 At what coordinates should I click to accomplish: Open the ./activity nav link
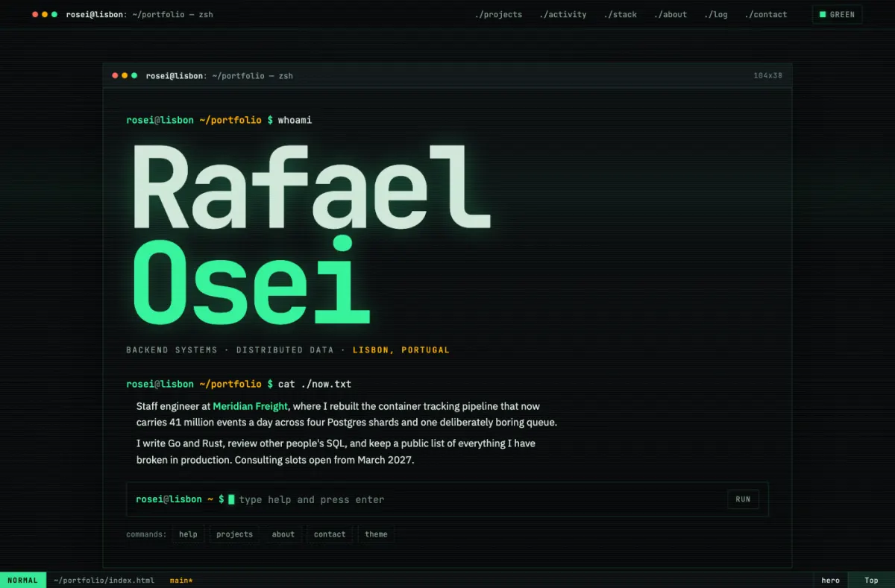click(x=563, y=14)
